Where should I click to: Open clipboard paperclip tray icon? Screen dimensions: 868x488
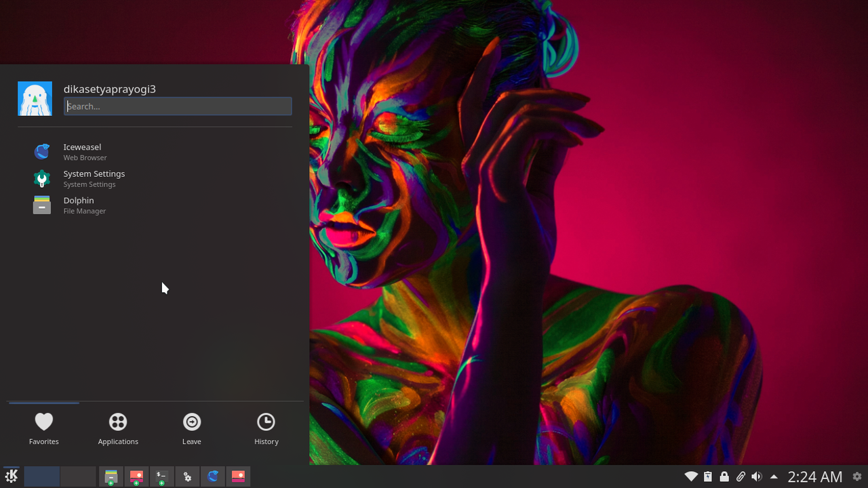coord(741,476)
